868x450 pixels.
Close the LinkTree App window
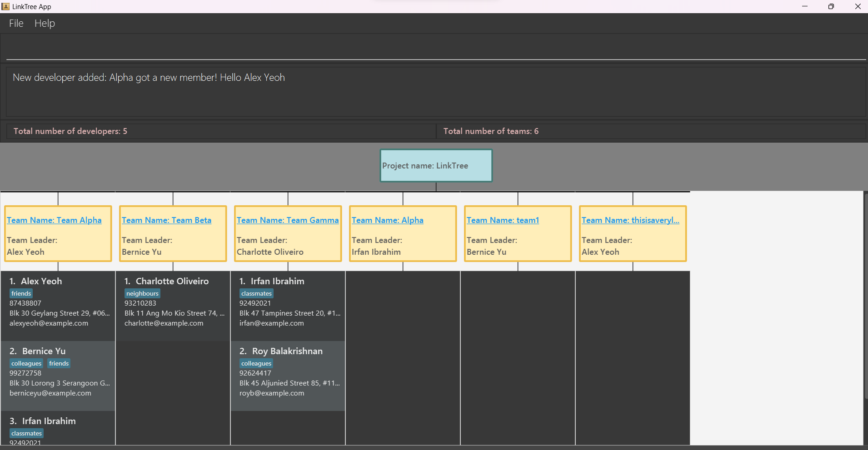click(858, 6)
